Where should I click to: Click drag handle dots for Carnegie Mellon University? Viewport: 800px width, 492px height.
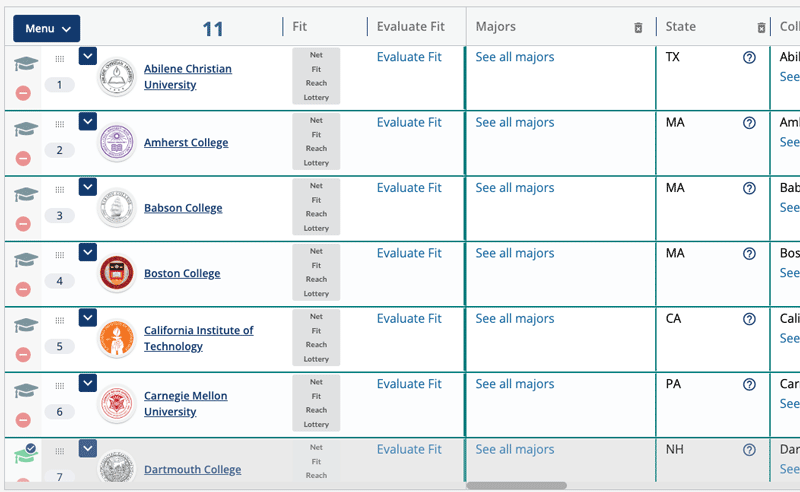pyautogui.click(x=60, y=386)
